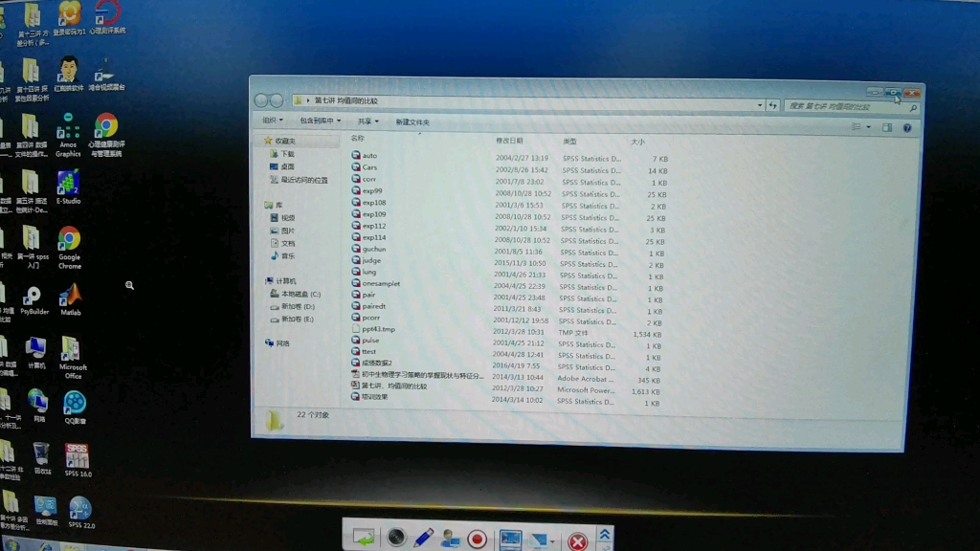Toggle the spotlight lens tool

tap(396, 538)
